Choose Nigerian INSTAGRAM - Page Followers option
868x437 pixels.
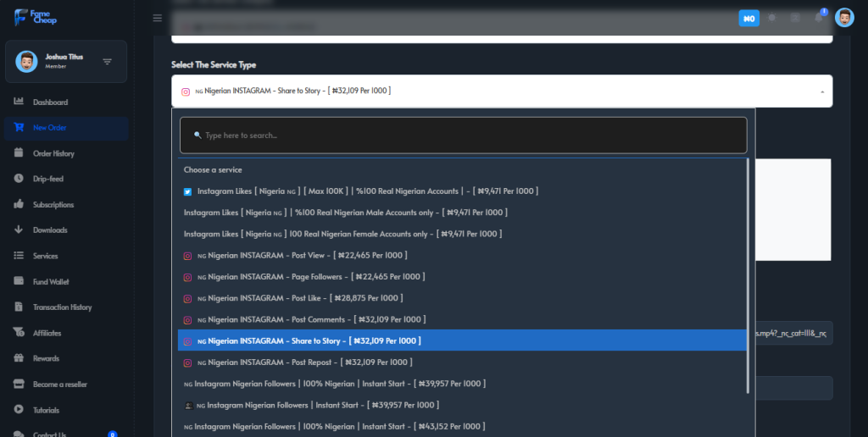(462, 277)
